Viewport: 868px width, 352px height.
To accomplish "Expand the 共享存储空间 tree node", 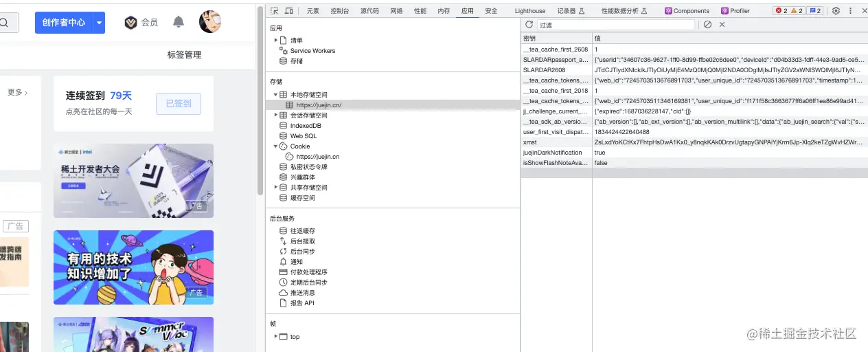I will (276, 187).
